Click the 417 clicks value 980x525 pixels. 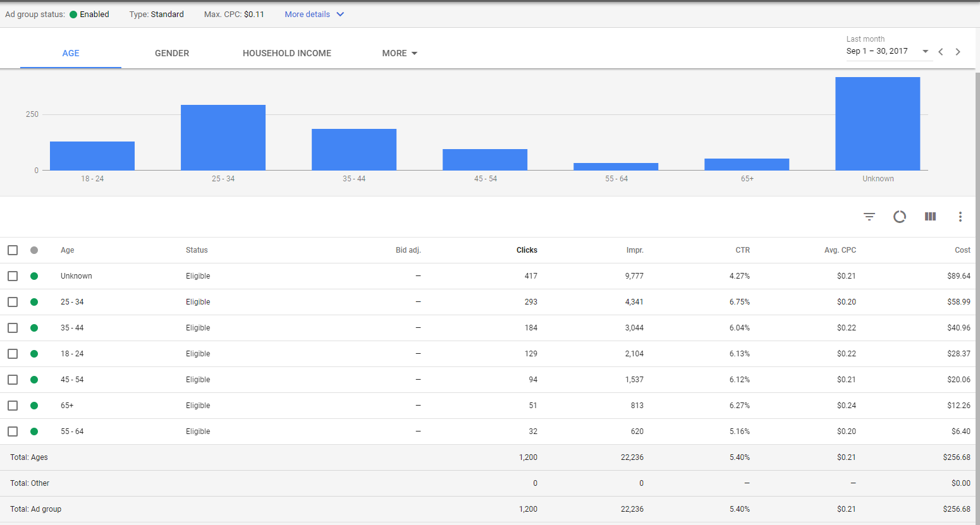(531, 276)
